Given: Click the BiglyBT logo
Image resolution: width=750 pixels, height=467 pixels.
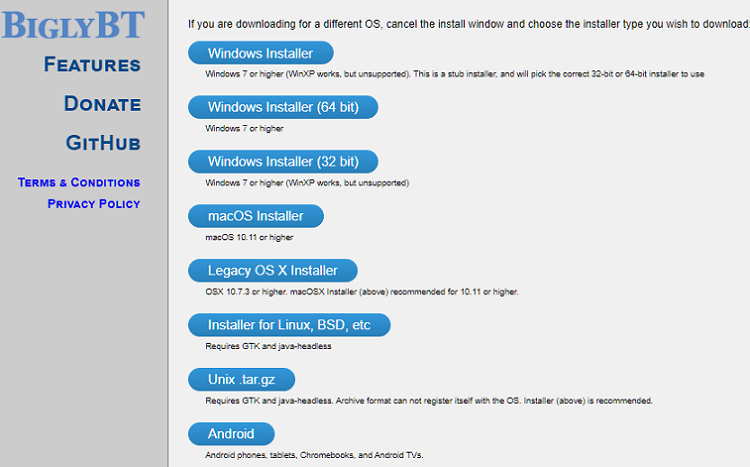Looking at the screenshot, I should tap(73, 25).
